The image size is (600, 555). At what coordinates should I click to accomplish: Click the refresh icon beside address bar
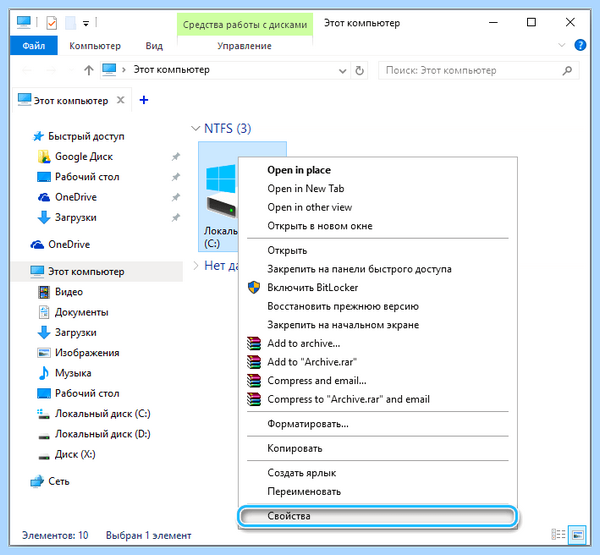point(359,70)
